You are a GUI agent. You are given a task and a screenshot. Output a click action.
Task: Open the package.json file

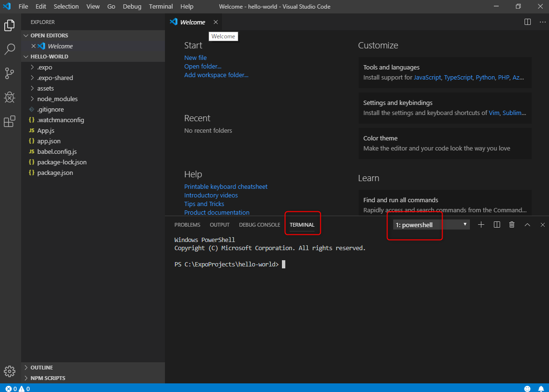click(x=93, y=173)
